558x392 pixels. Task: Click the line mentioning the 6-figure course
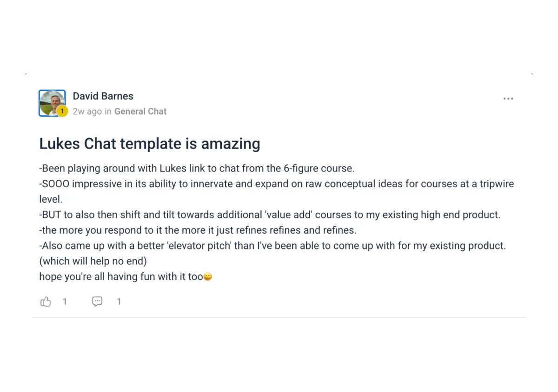tap(197, 168)
